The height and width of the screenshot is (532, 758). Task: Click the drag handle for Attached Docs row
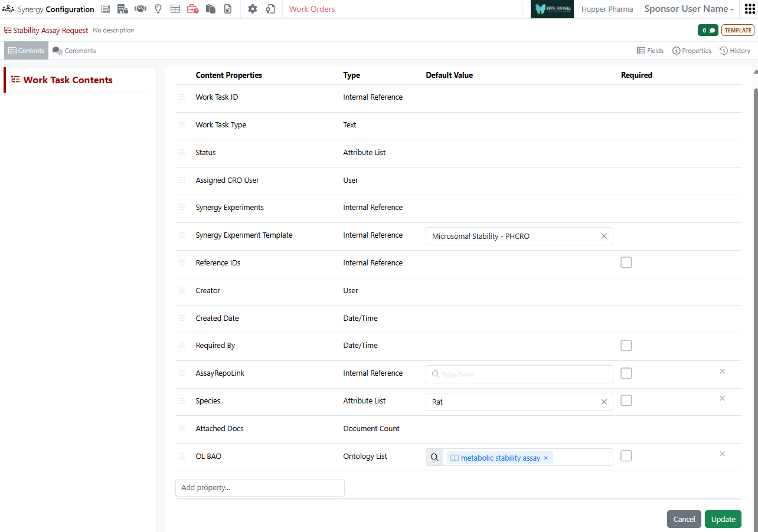182,428
